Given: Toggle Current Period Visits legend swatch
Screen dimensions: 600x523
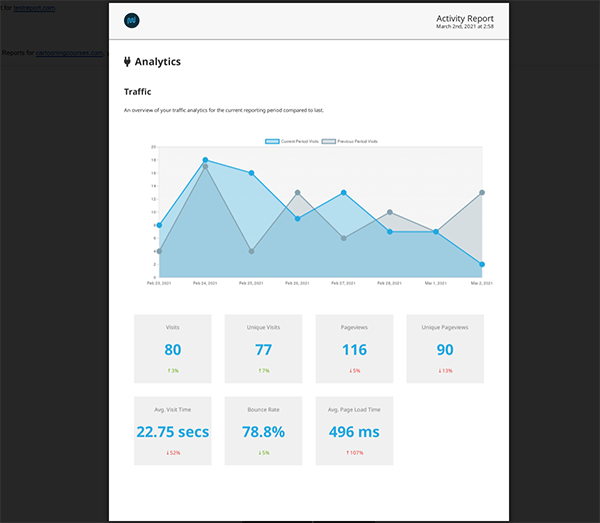Looking at the screenshot, I should [x=272, y=141].
